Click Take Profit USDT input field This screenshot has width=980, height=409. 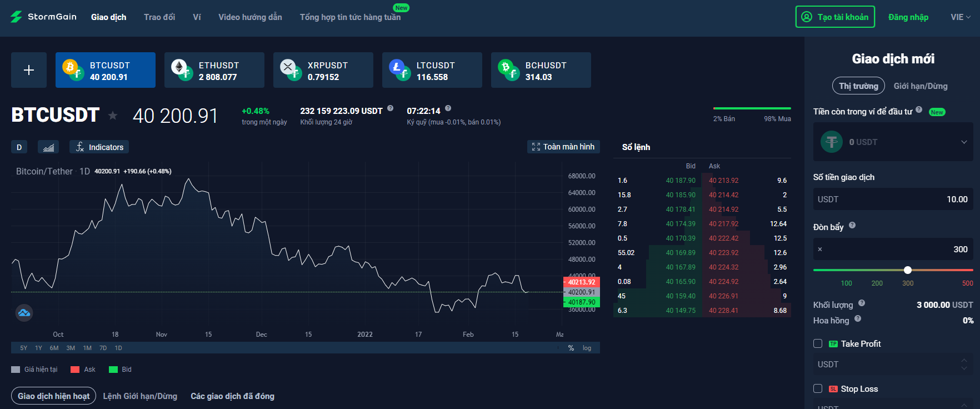click(x=893, y=364)
